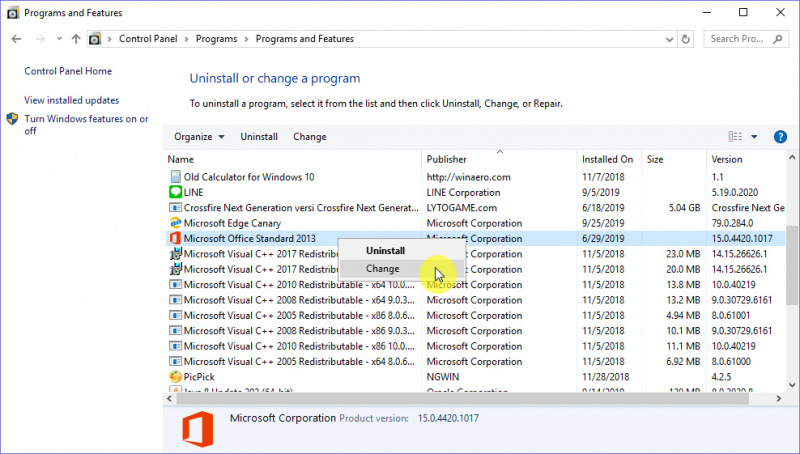
Task: Click the scroll down arrow of list
Action: [x=792, y=385]
